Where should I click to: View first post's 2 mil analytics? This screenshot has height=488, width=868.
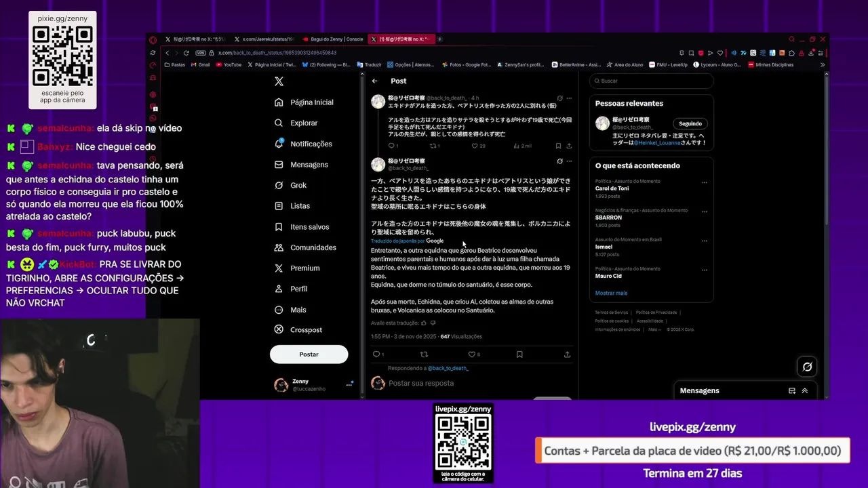click(522, 146)
